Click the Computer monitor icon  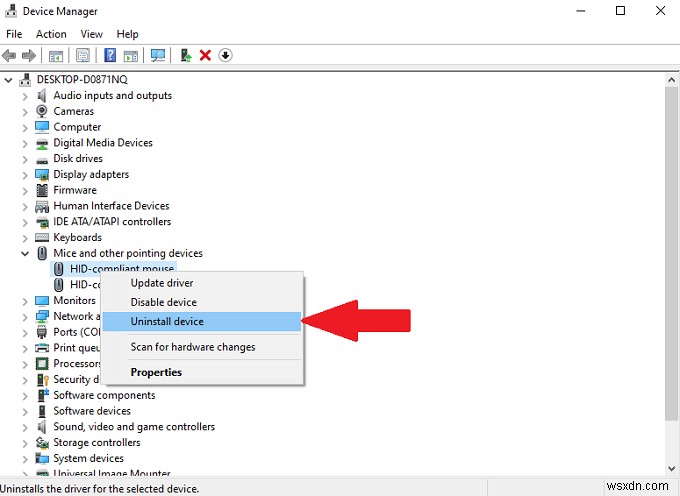pos(42,127)
